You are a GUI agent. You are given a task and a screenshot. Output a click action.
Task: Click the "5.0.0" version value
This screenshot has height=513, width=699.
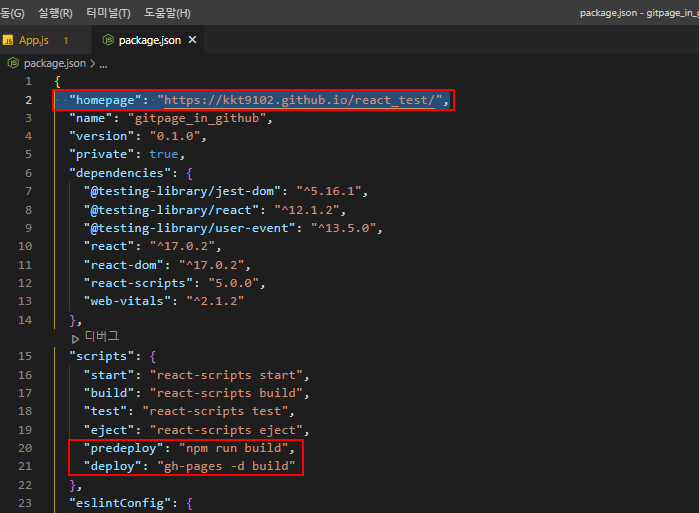point(234,283)
